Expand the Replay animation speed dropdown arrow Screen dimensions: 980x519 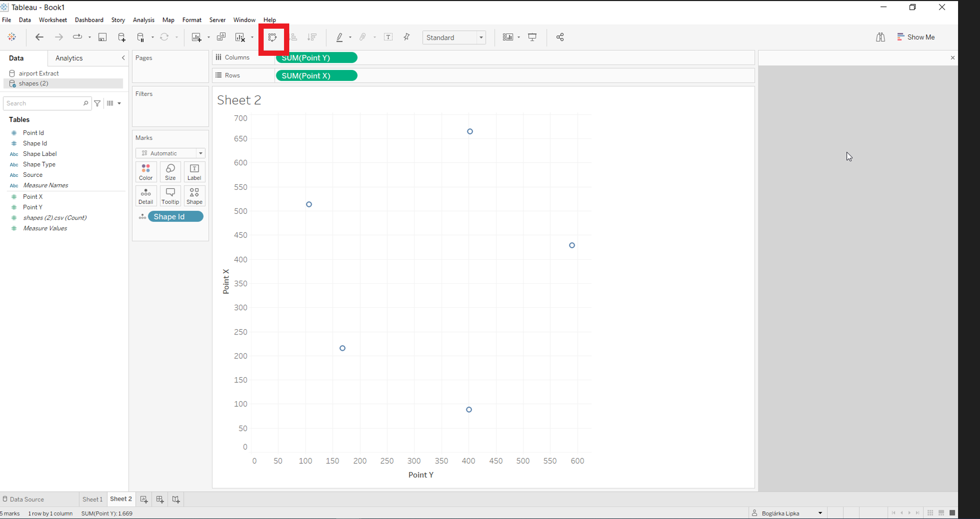(90, 38)
